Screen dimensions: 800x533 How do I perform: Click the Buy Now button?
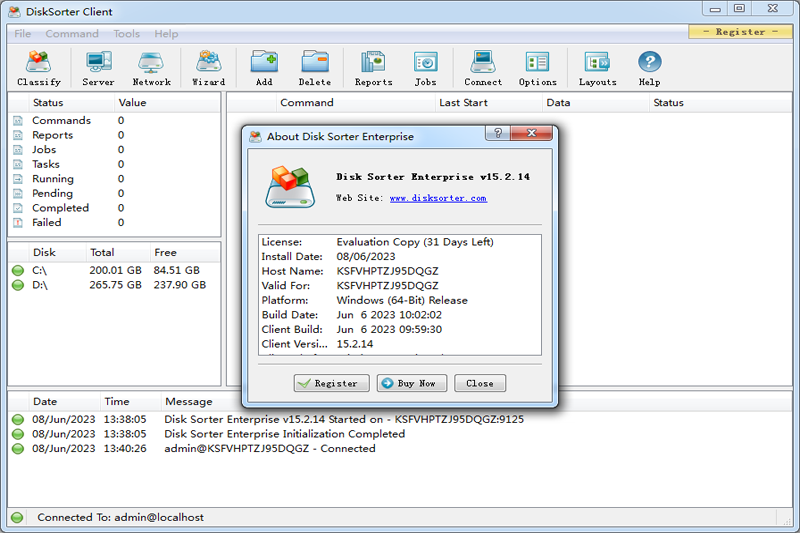coord(411,383)
